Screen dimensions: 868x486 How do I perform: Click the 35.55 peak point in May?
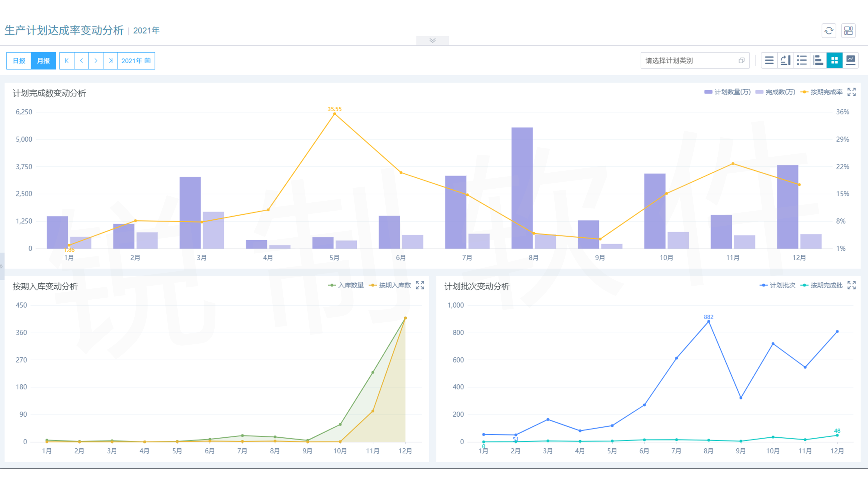click(334, 114)
